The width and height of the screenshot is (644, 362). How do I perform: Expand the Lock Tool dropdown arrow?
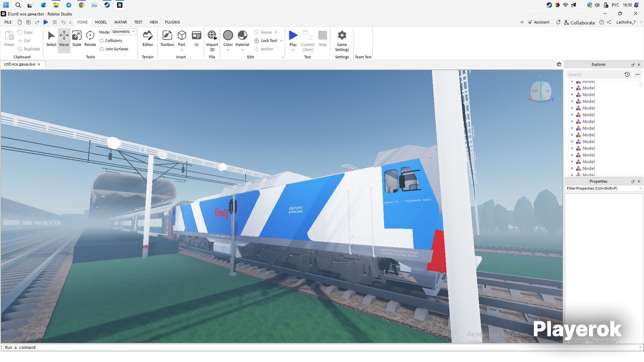pyautogui.click(x=281, y=41)
